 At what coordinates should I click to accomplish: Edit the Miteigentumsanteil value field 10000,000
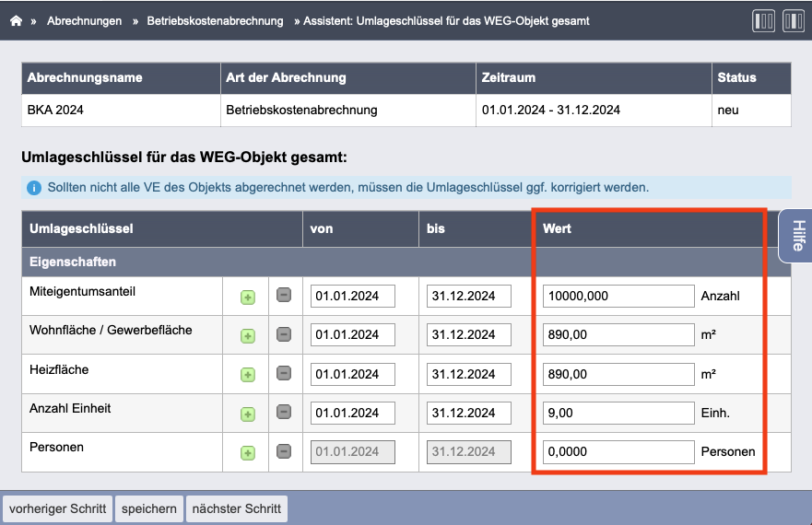click(x=618, y=297)
